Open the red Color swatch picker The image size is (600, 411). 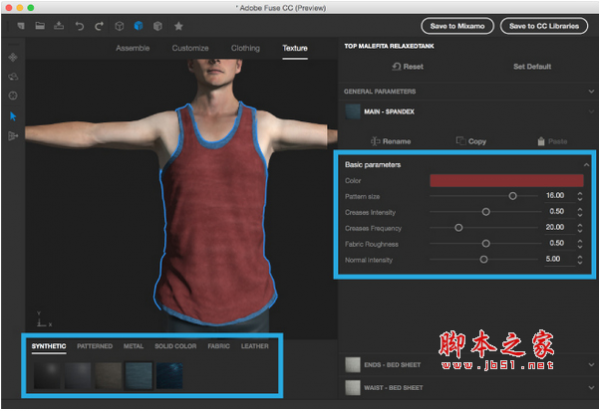click(x=507, y=180)
